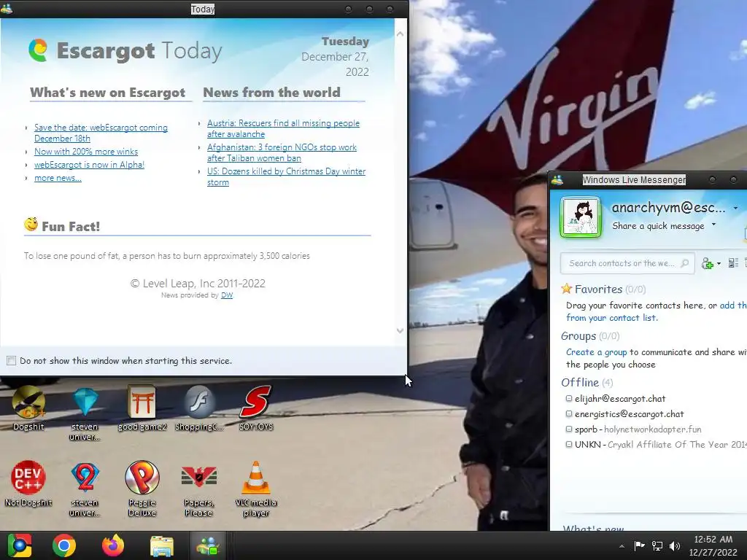This screenshot has height=560, width=747.
Task: Check 'Do not show this window' checkbox
Action: 12,361
